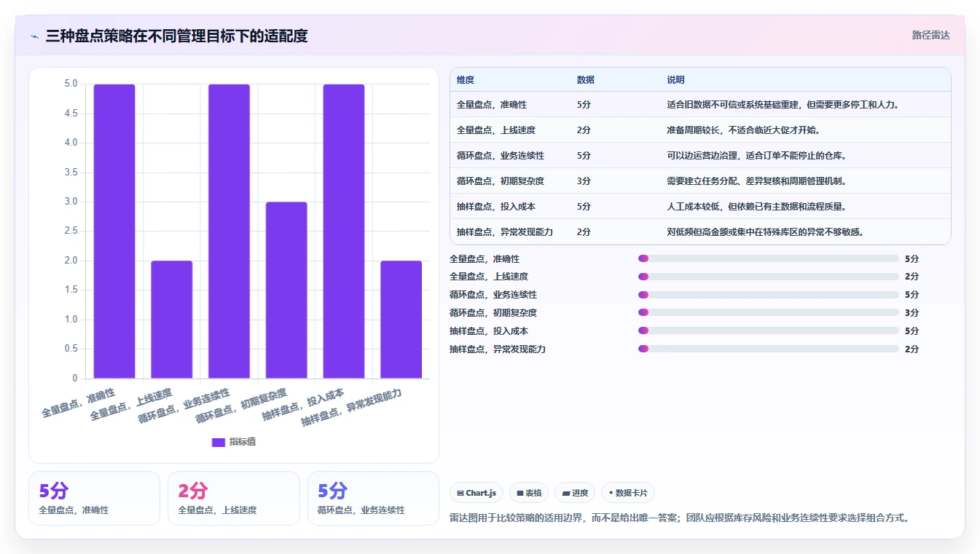The image size is (980, 554).
Task: Click the 抽样盘点，异常发现能力 bar in chart
Action: tap(401, 320)
